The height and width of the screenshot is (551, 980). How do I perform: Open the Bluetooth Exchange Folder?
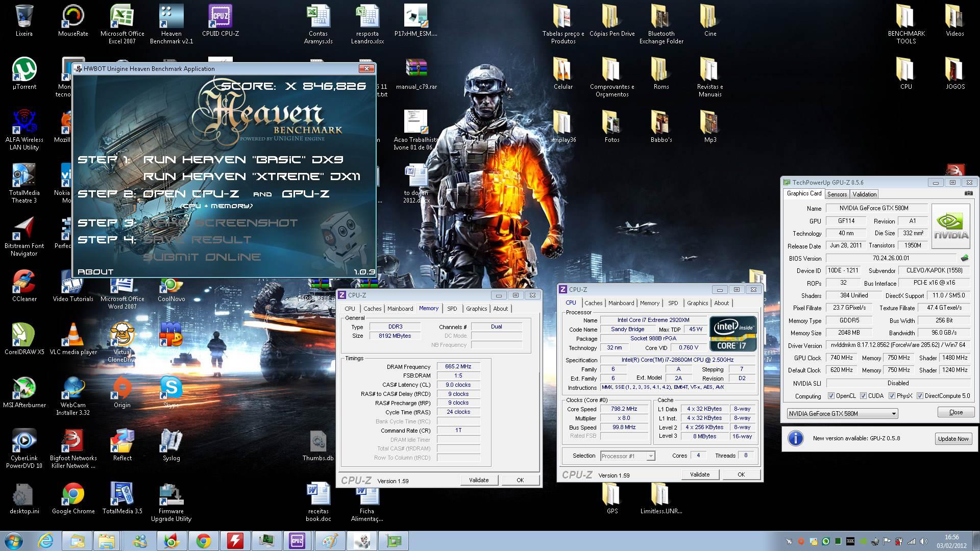point(661,24)
